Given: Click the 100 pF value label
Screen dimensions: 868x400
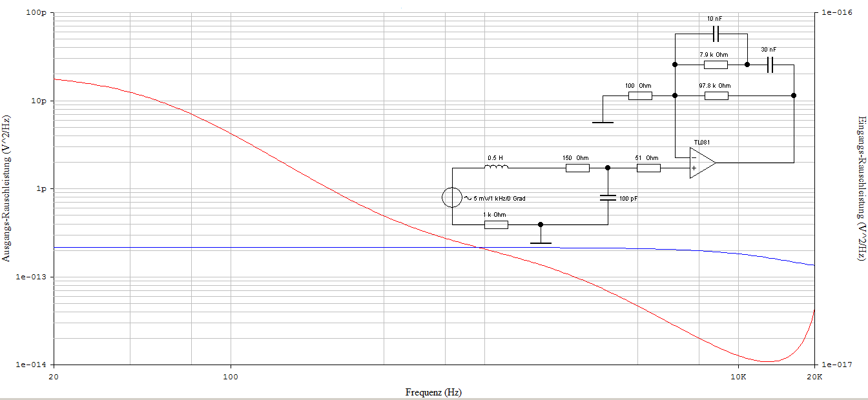Looking at the screenshot, I should coord(628,198).
